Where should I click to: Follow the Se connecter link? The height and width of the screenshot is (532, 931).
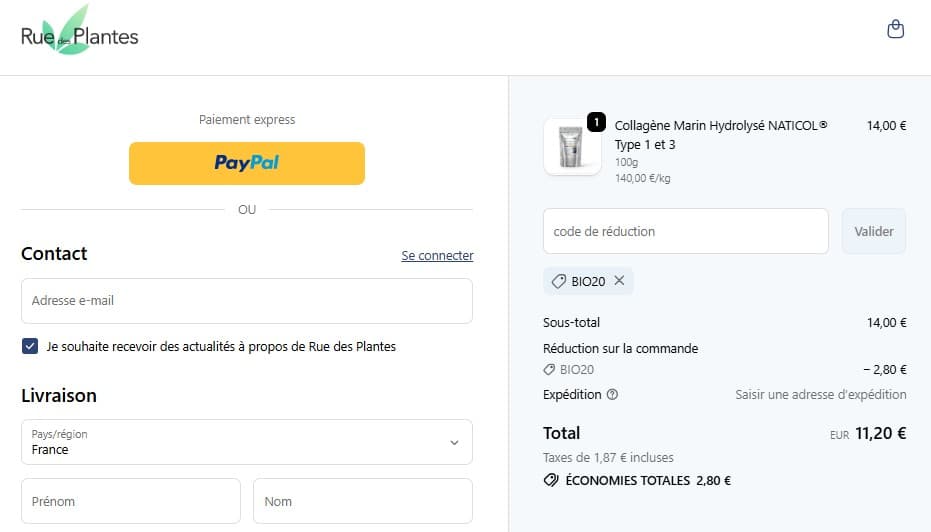click(437, 256)
